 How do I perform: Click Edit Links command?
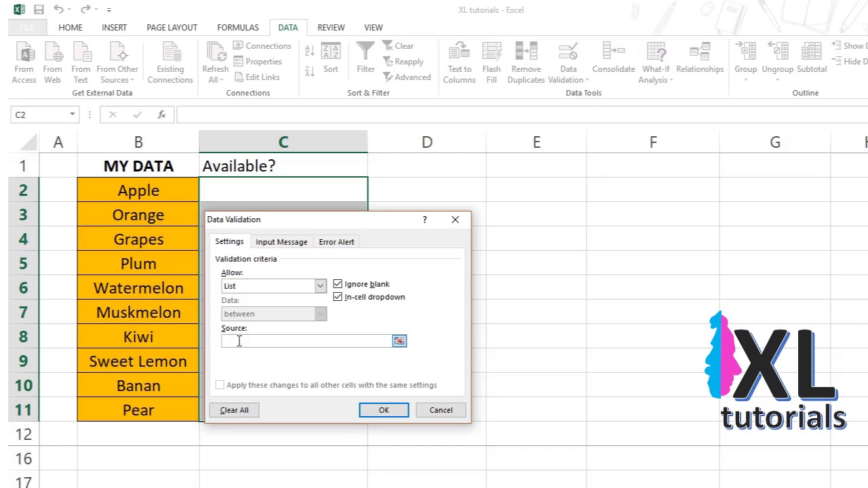pyautogui.click(x=256, y=77)
